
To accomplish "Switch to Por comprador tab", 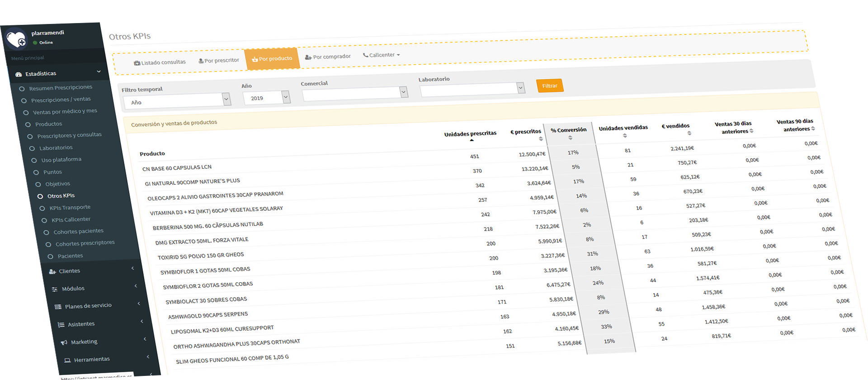I will [x=328, y=57].
